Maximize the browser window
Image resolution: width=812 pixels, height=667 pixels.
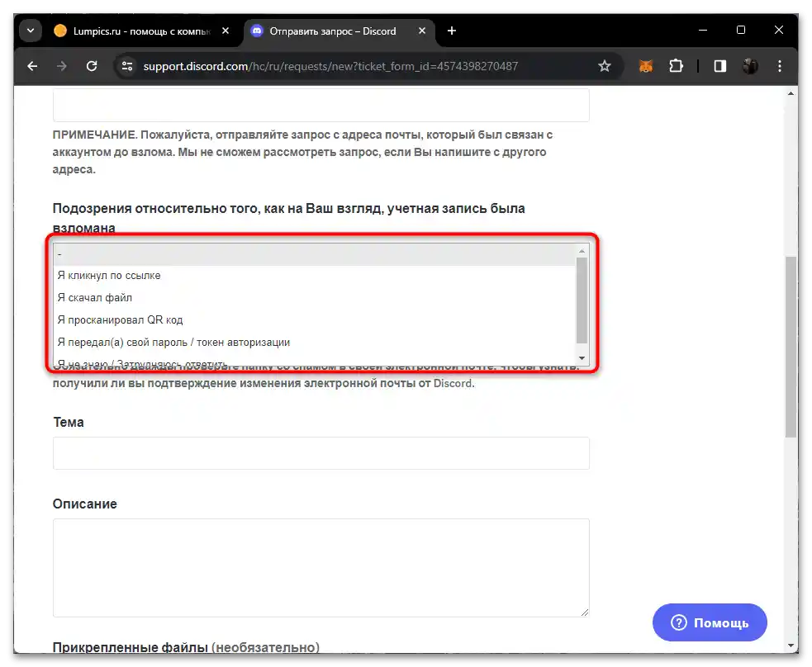tap(741, 31)
